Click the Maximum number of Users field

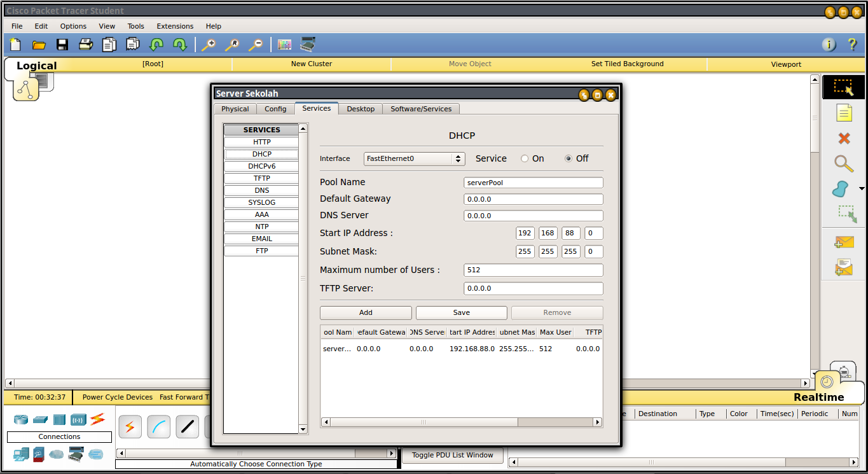point(534,270)
